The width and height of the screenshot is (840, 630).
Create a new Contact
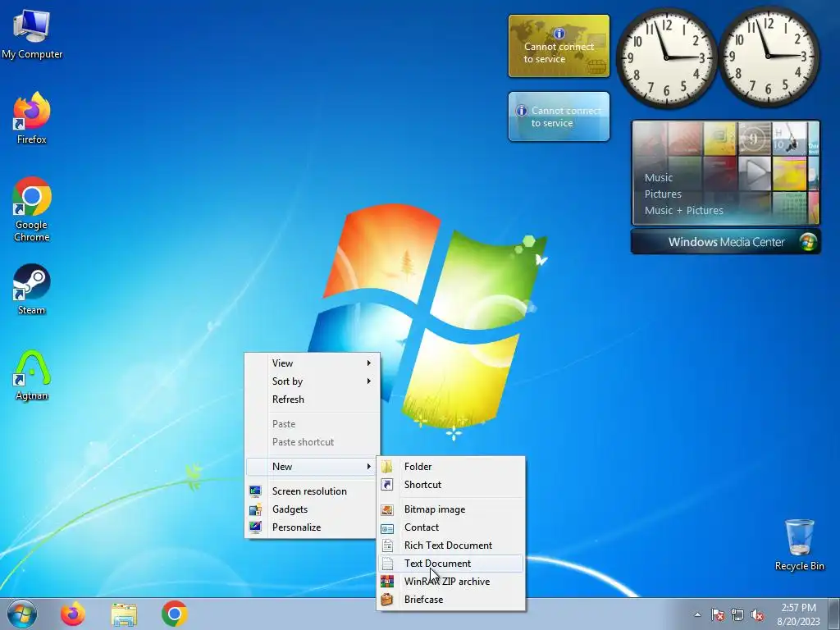(x=450, y=527)
